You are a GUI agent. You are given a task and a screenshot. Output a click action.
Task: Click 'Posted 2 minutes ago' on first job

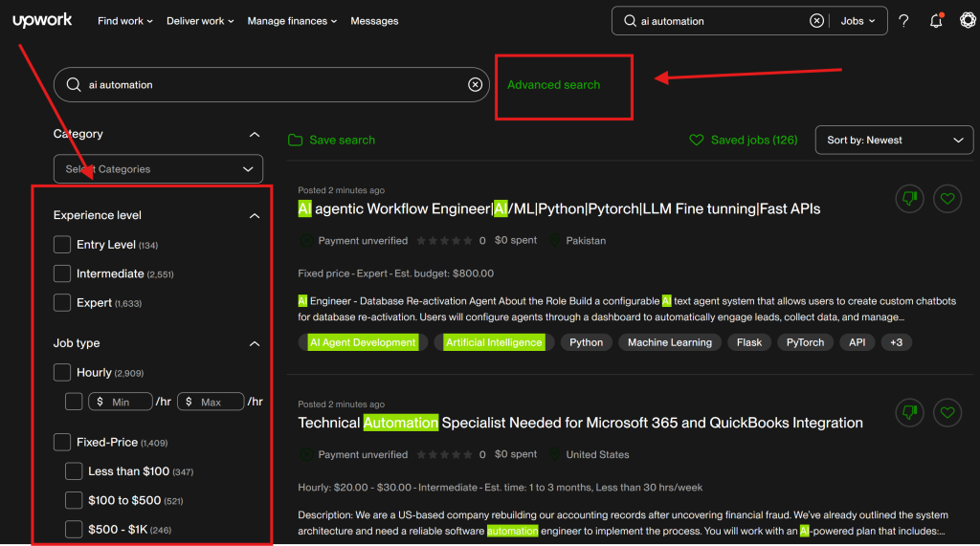pos(342,190)
